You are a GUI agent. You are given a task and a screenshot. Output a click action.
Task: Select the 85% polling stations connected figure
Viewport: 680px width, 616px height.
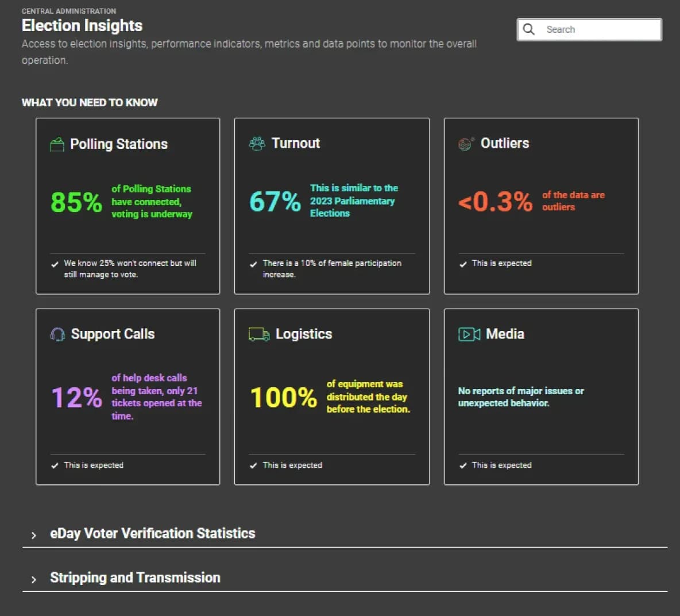pyautogui.click(x=76, y=202)
